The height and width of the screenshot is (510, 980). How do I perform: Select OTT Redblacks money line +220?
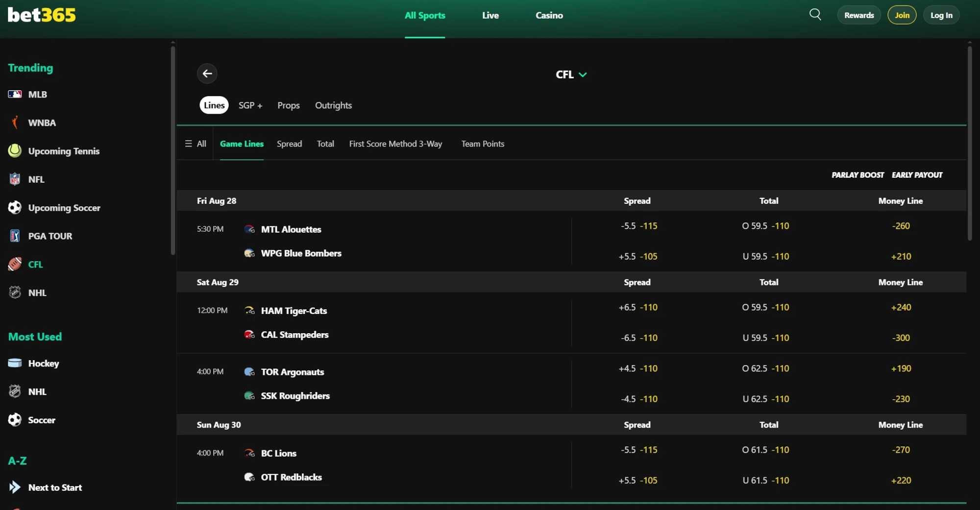901,480
